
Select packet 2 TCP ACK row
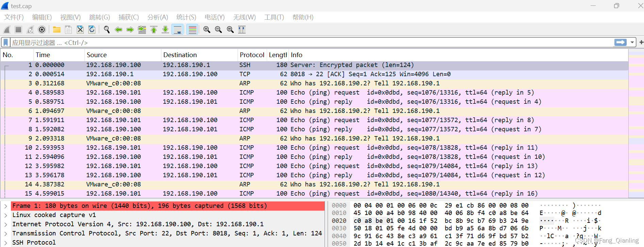click(x=314, y=74)
